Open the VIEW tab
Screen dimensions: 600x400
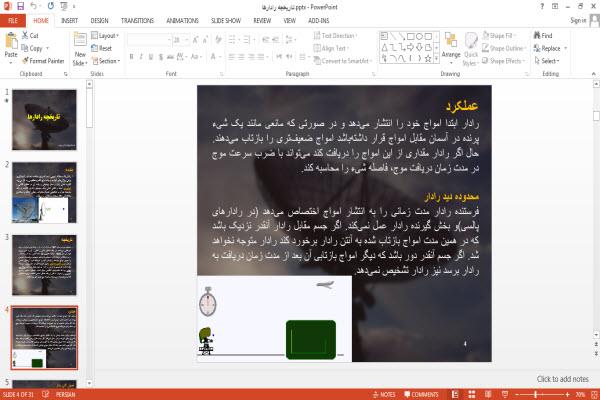tap(289, 21)
